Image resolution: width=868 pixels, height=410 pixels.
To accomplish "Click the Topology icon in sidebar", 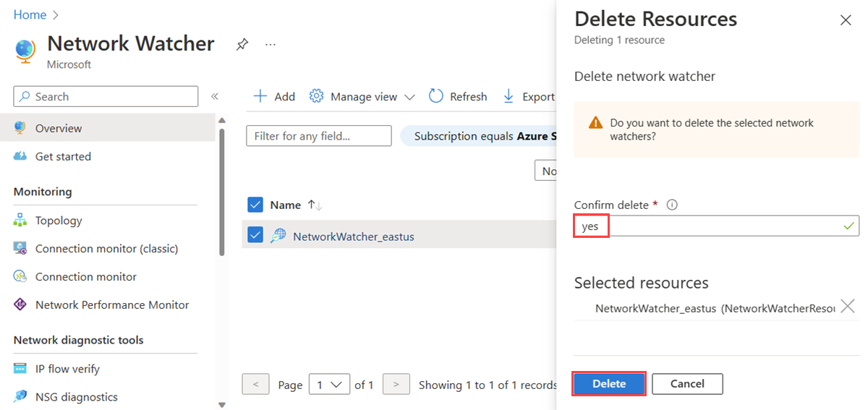I will (x=20, y=221).
